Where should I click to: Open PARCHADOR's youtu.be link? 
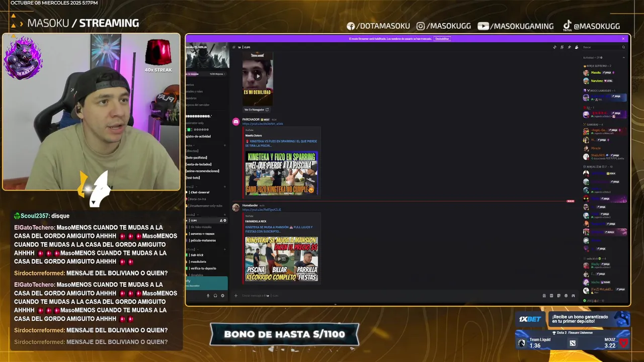[263, 124]
